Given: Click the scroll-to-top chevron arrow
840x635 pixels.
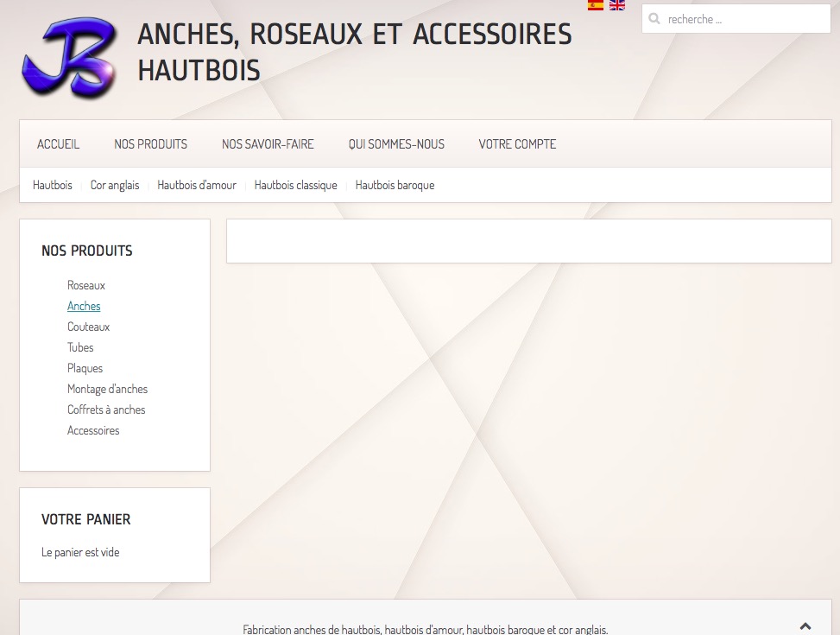Looking at the screenshot, I should coord(805,625).
